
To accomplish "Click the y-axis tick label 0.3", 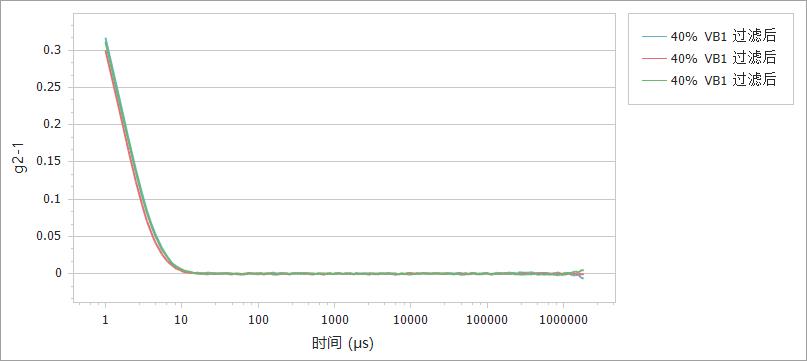I will pos(52,50).
